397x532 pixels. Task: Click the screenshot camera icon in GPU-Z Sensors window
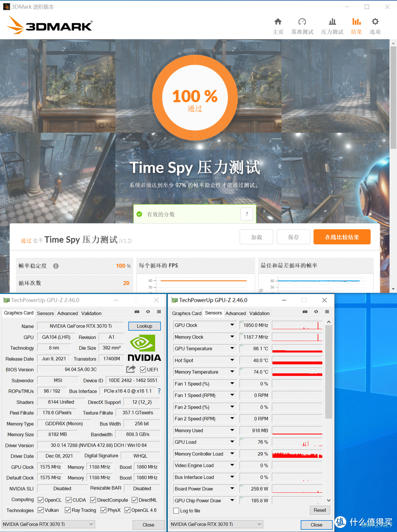pos(305,312)
